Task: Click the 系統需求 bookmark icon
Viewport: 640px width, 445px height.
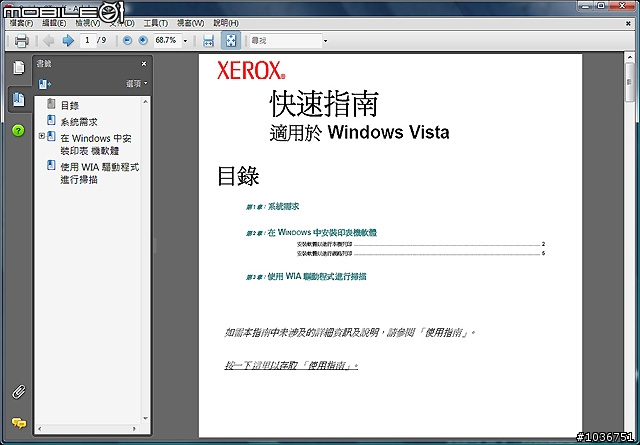Action: 51,120
